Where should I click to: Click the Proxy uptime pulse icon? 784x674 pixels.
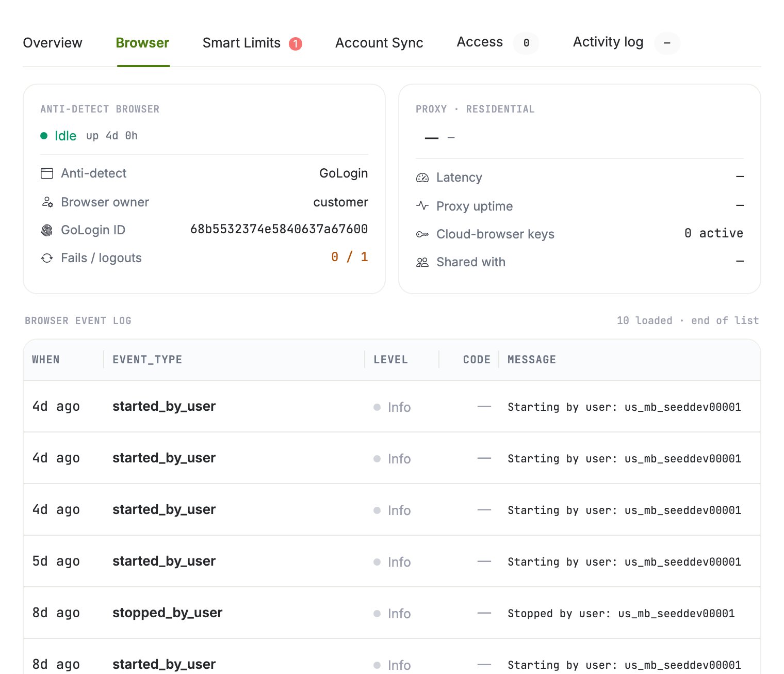tap(422, 205)
